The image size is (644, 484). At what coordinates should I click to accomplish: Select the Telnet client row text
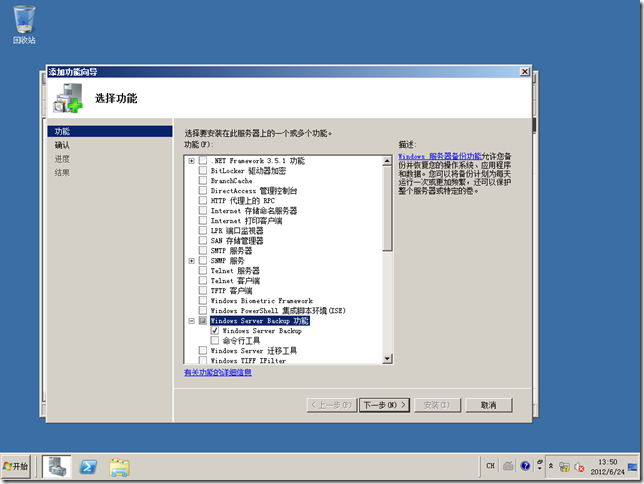click(x=235, y=281)
